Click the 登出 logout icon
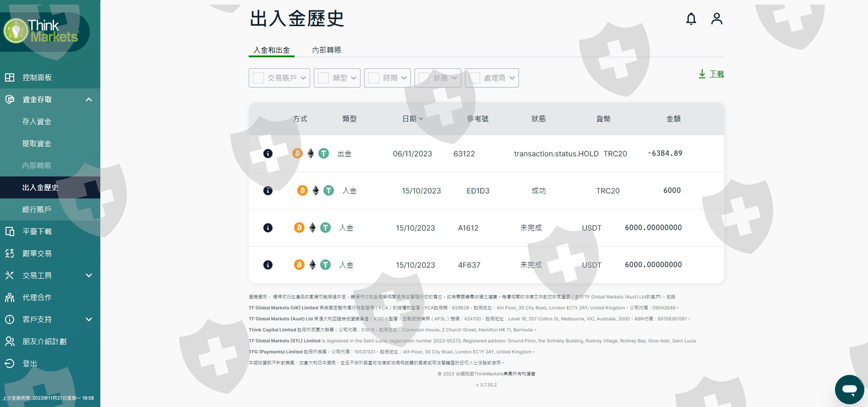This screenshot has height=407, width=868. 10,363
